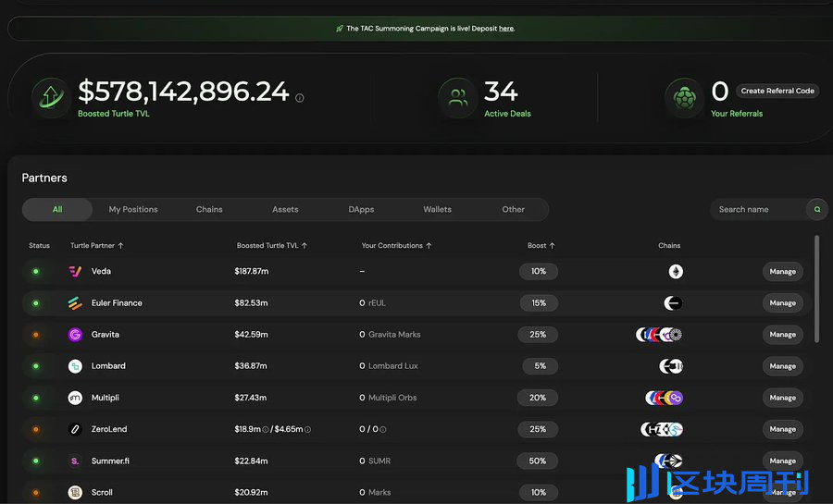
Task: Switch to the Wallets tab
Action: (x=437, y=210)
